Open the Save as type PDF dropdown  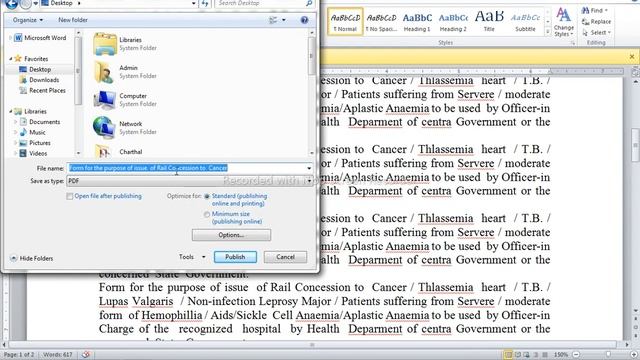tap(190, 181)
